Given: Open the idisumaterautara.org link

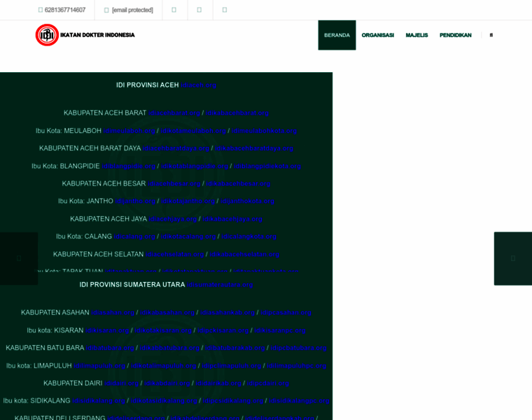Looking at the screenshot, I should click(x=220, y=285).
